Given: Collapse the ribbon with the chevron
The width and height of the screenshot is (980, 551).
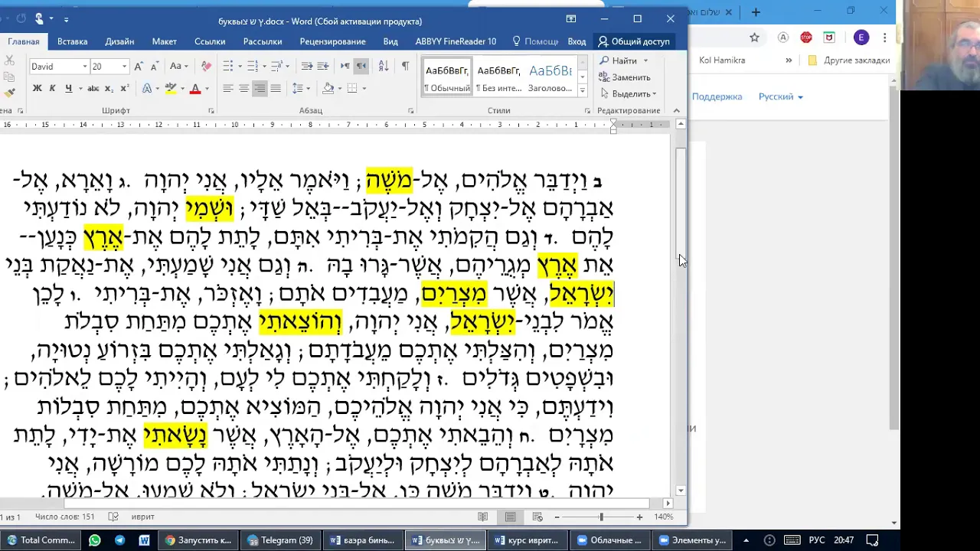Looking at the screenshot, I should (676, 111).
